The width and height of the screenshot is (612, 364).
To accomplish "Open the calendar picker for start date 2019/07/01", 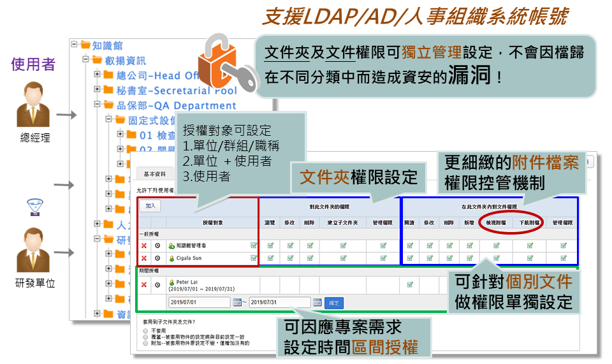I will coord(237,302).
